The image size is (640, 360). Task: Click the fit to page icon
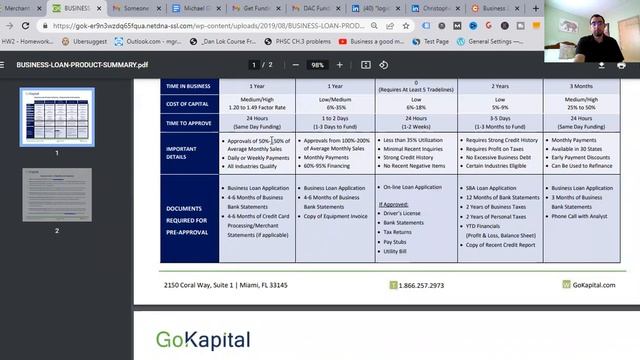tap(366, 65)
